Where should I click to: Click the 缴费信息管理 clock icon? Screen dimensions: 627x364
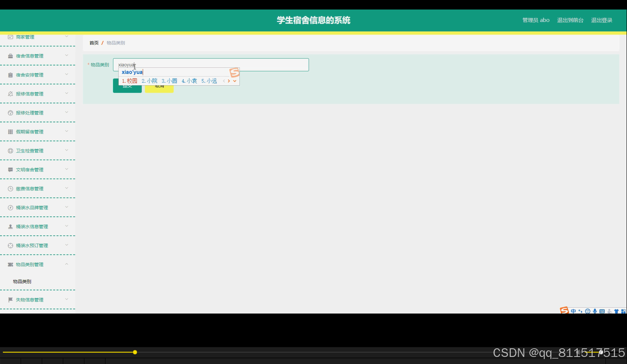click(10, 189)
